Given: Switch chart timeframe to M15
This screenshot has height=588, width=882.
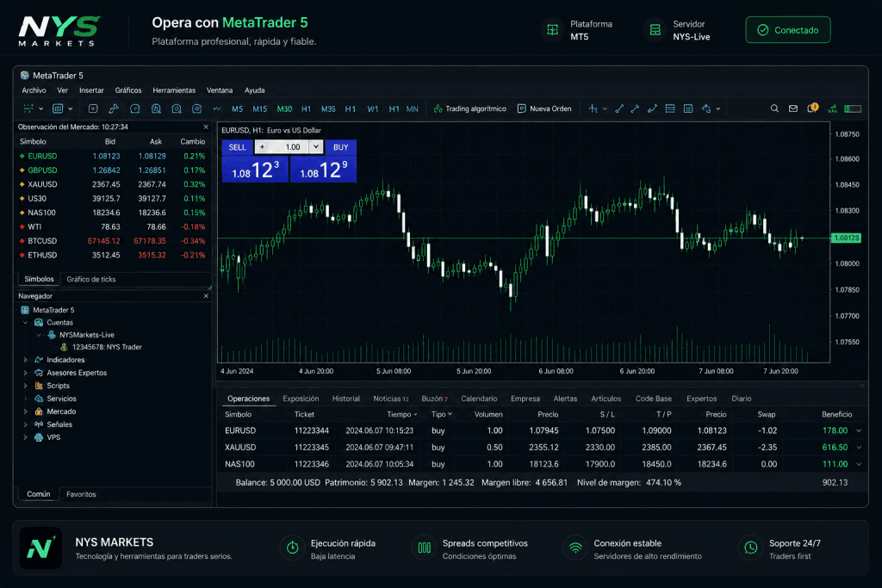Looking at the screenshot, I should click(x=260, y=109).
